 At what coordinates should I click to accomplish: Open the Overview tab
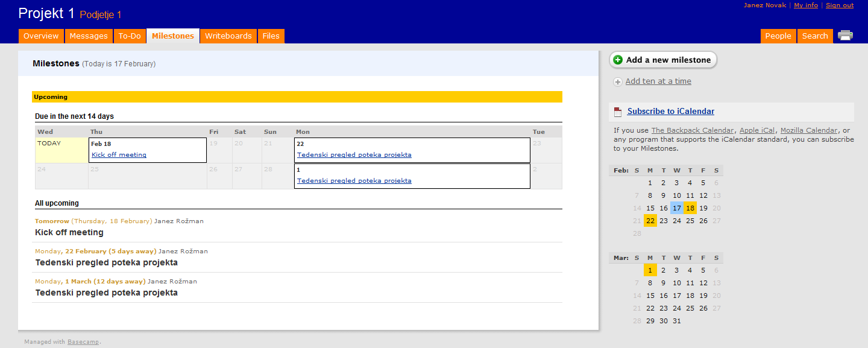pyautogui.click(x=41, y=36)
